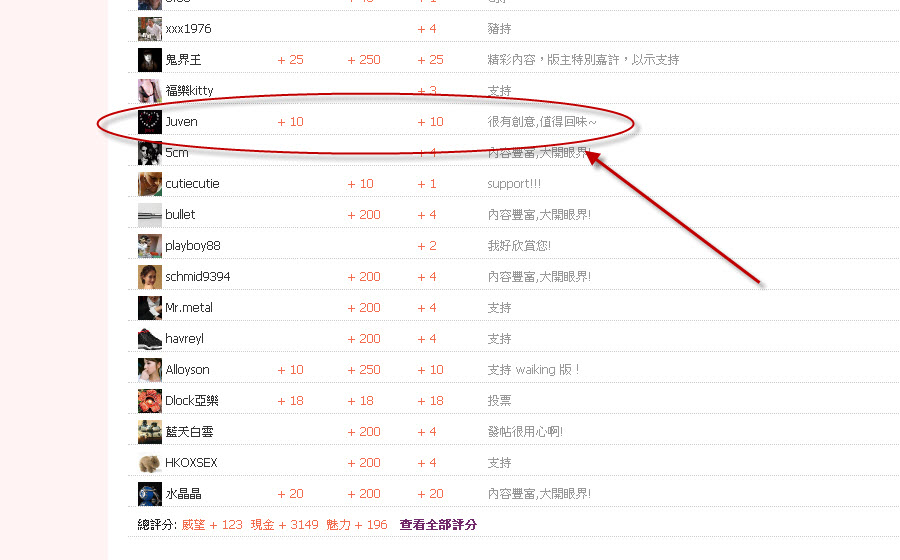The image size is (900, 560).
Task: Open Alloyson's profile link
Action: pos(187,370)
